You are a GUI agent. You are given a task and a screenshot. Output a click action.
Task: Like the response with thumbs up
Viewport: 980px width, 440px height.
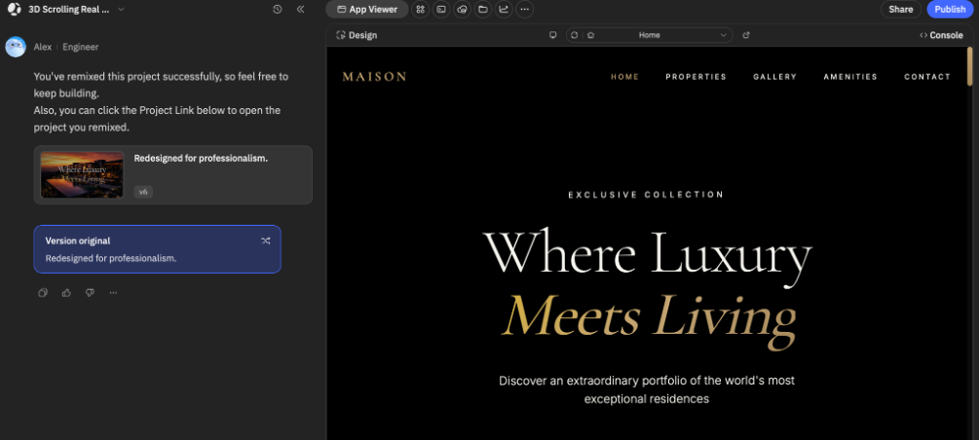click(x=66, y=293)
